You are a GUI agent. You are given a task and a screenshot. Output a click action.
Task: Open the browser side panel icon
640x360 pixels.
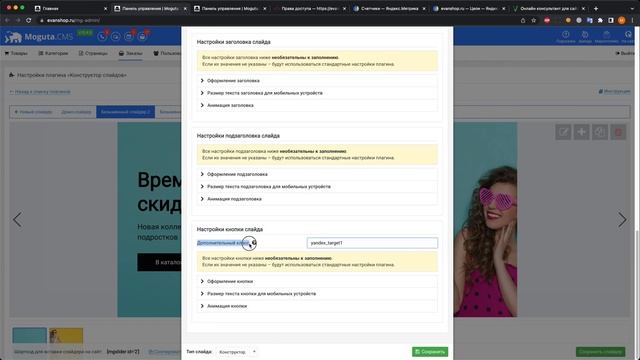coord(611,20)
